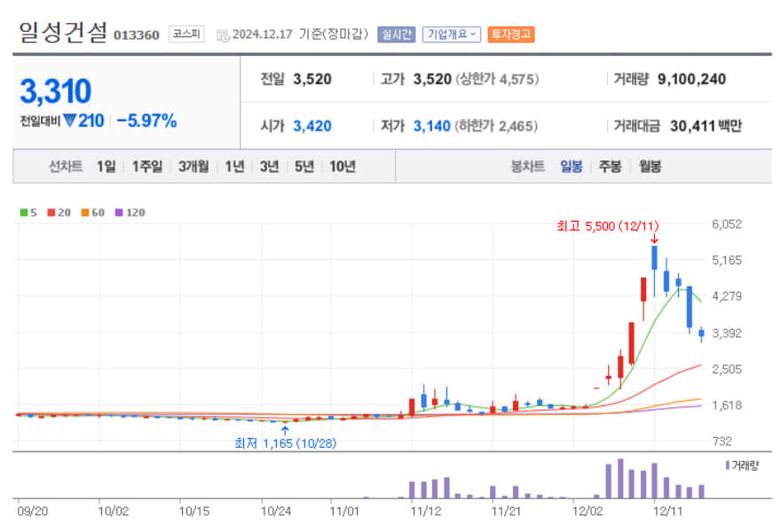The height and width of the screenshot is (532, 781).
Task: Click the 거래량 9,100,240 value
Action: coord(691,79)
